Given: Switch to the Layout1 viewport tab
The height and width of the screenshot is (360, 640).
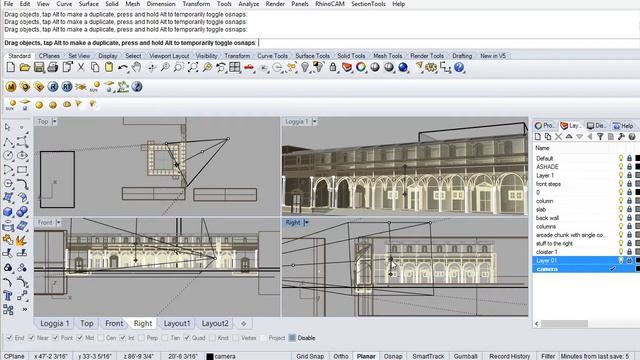Looking at the screenshot, I should (x=177, y=324).
